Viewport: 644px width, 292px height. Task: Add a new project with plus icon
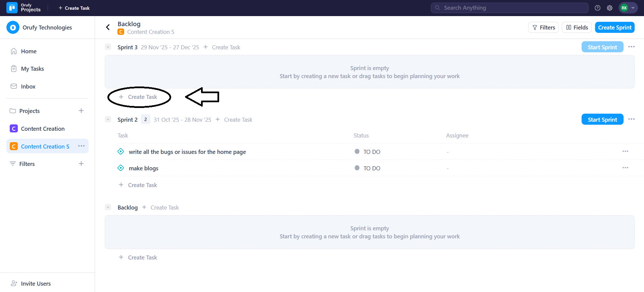click(81, 111)
